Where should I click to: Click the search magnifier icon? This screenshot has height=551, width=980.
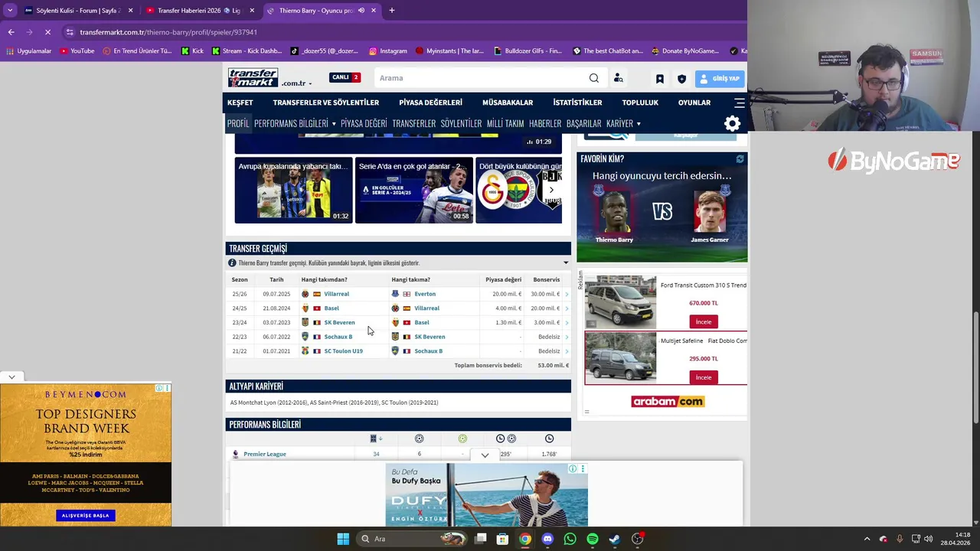pyautogui.click(x=594, y=78)
